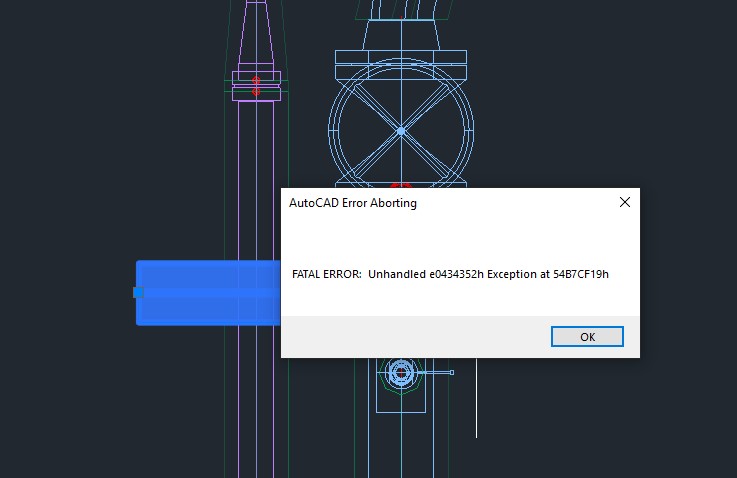737x478 pixels.
Task: Select the concentric circle bolt below the dialog
Action: click(401, 373)
